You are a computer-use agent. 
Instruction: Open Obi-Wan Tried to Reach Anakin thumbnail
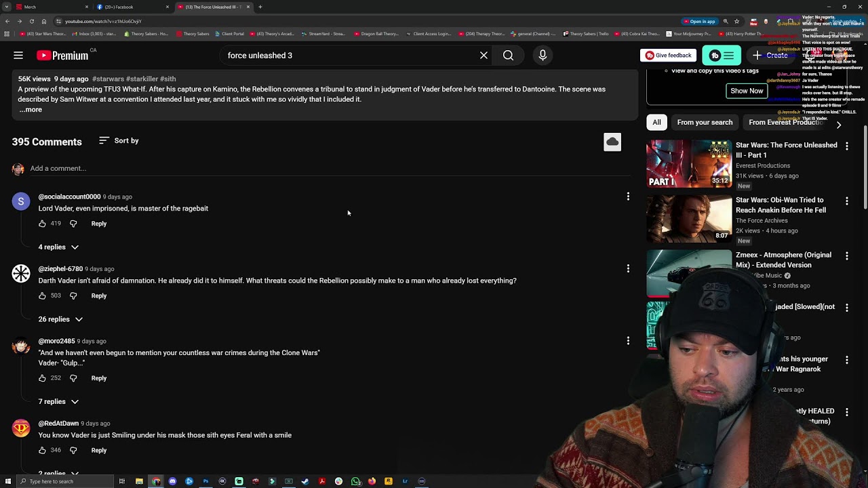coord(689,218)
